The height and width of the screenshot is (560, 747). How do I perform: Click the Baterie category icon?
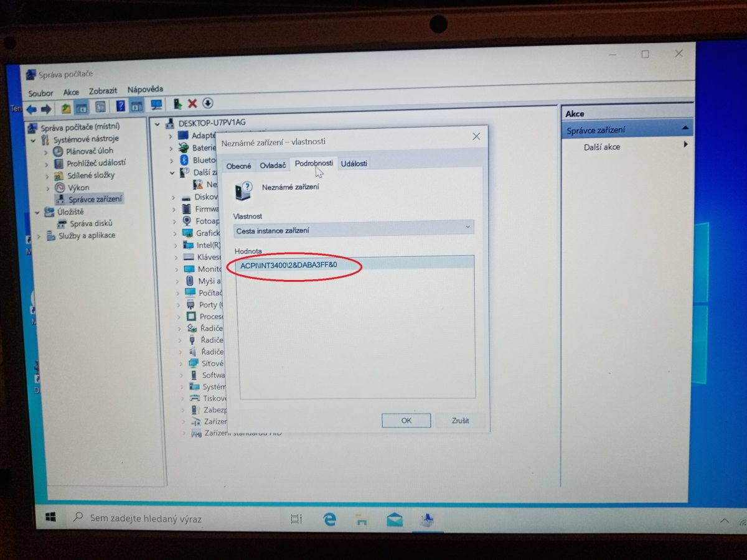coord(184,147)
